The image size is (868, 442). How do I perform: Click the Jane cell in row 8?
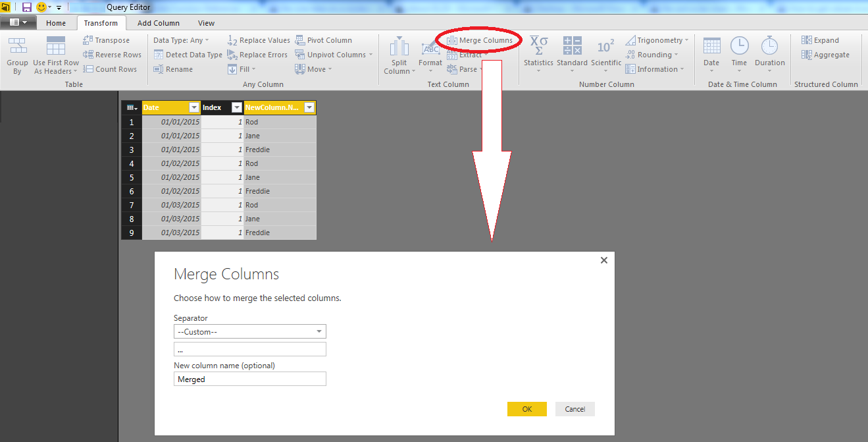pyautogui.click(x=280, y=219)
